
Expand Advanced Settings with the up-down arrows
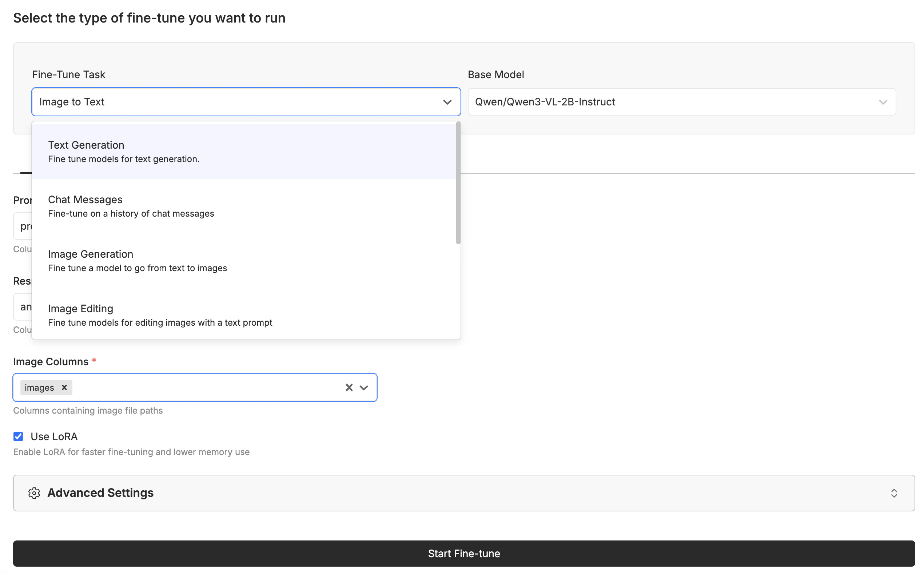(894, 493)
